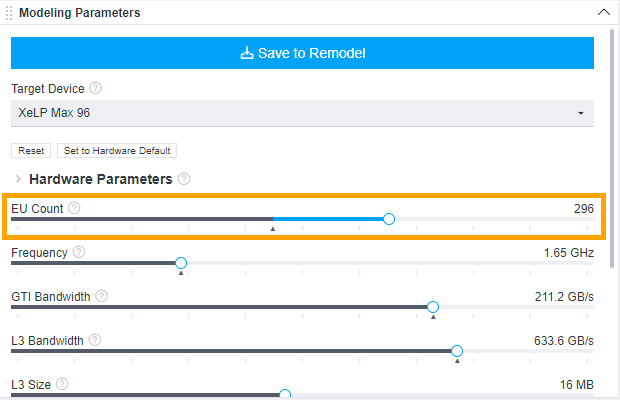This screenshot has width=620, height=403.
Task: Click the L3 Size slider handle
Action: tap(285, 395)
